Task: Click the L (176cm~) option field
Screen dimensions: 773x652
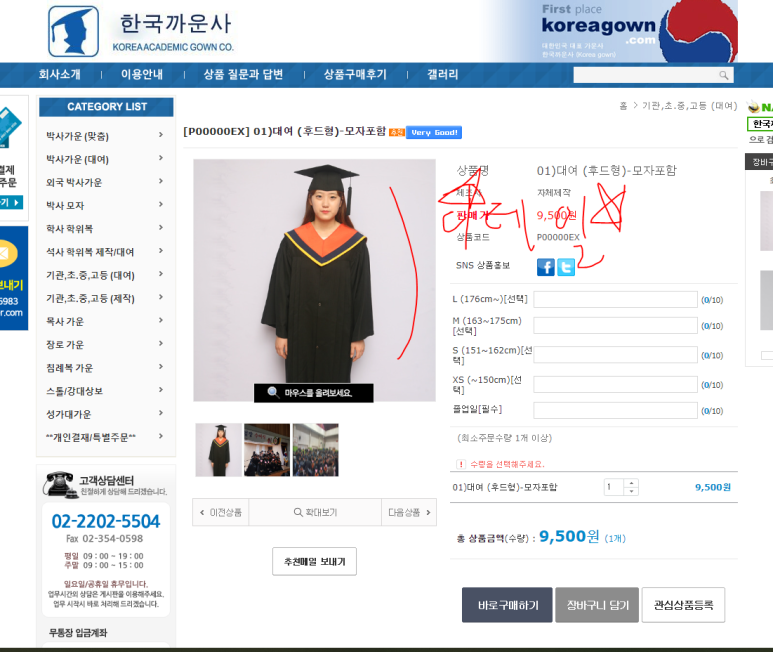Action: click(615, 299)
